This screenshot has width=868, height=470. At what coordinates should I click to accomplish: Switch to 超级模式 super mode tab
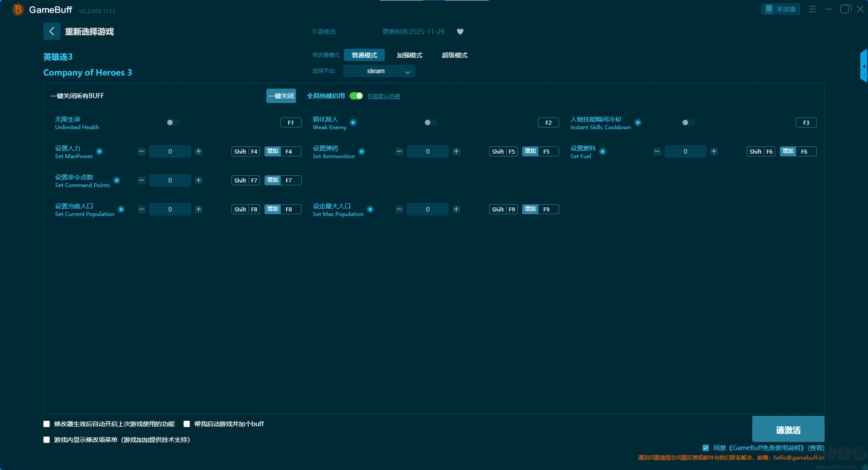coord(454,55)
